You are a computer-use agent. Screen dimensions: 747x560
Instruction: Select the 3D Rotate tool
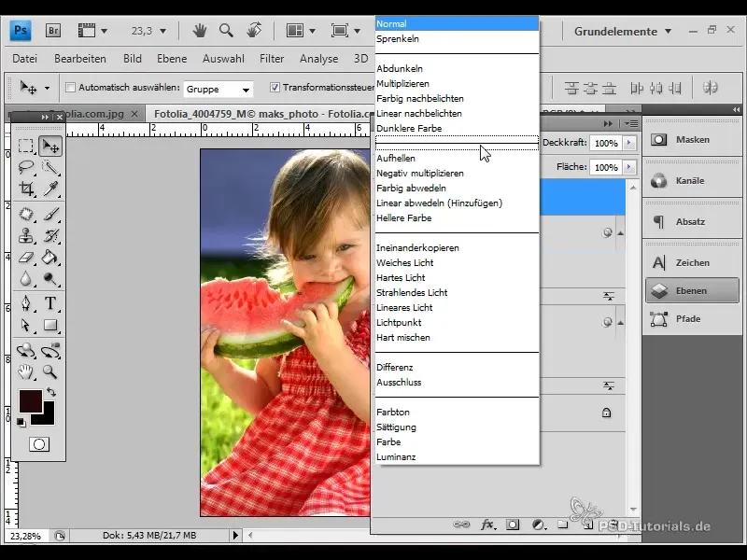pos(26,351)
